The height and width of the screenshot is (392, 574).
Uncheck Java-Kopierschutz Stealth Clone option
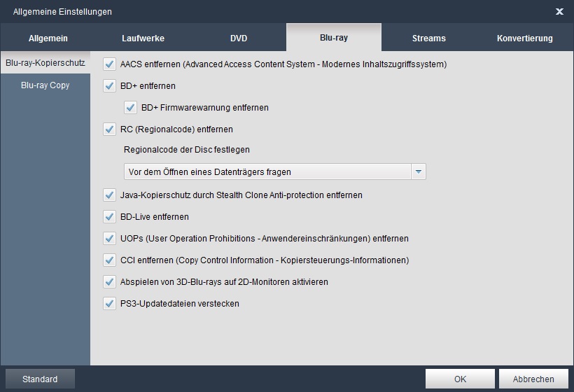(x=109, y=195)
